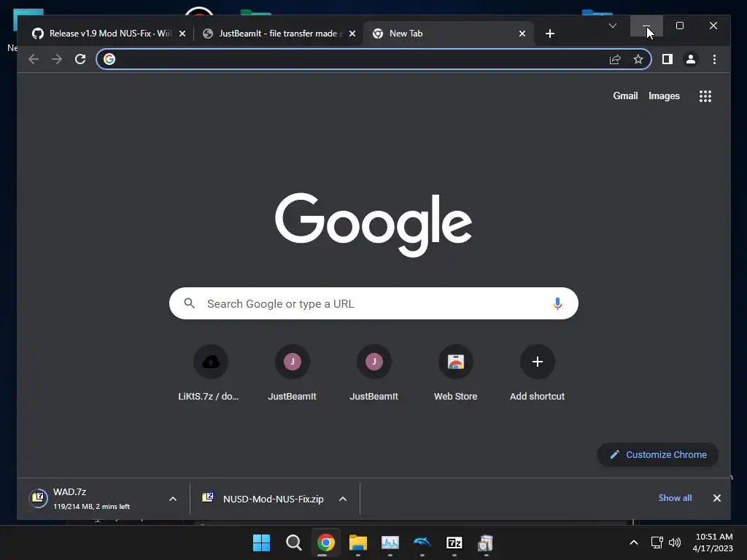This screenshot has width=747, height=560.
Task: Open the tab search dropdown chevron
Action: pos(613,26)
